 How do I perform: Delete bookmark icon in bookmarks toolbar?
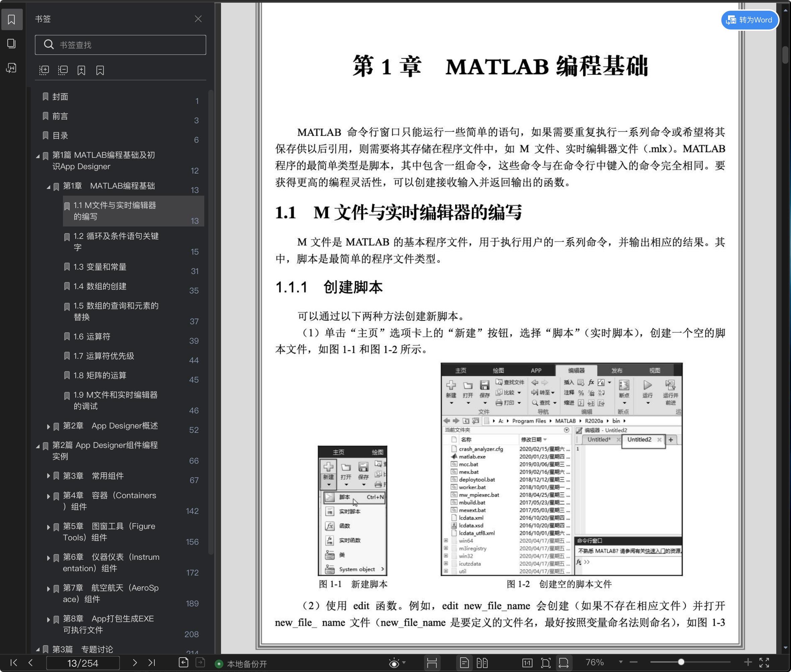pos(100,70)
